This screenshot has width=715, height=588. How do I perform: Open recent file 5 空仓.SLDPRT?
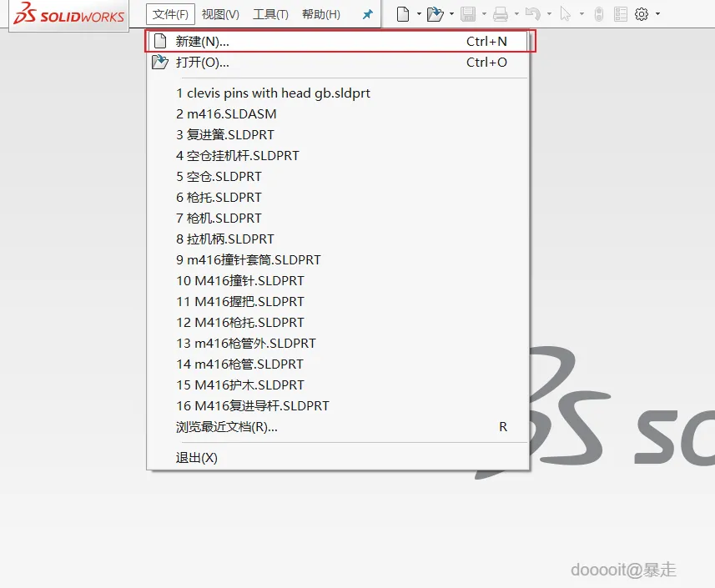338,177
